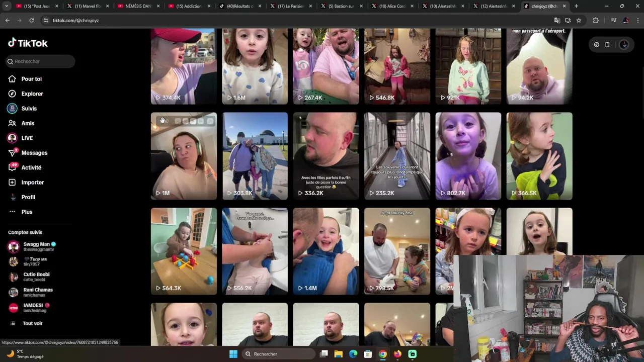
Task: Open Swagg Man followed account
Action: coord(32,246)
